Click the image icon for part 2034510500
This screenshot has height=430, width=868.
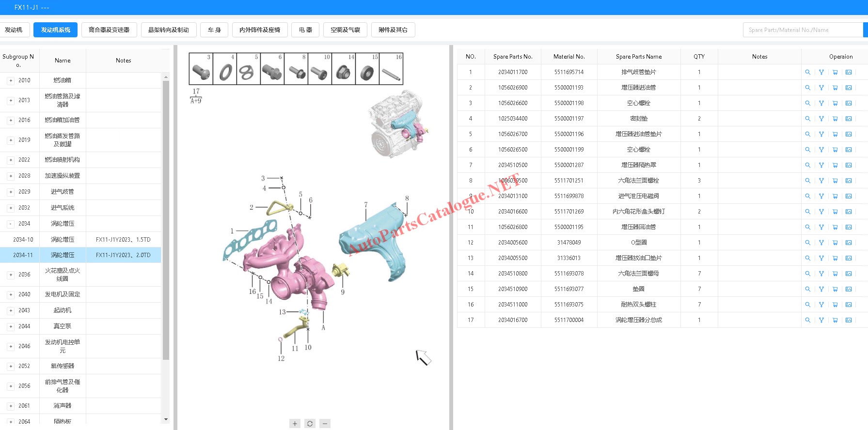(849, 165)
